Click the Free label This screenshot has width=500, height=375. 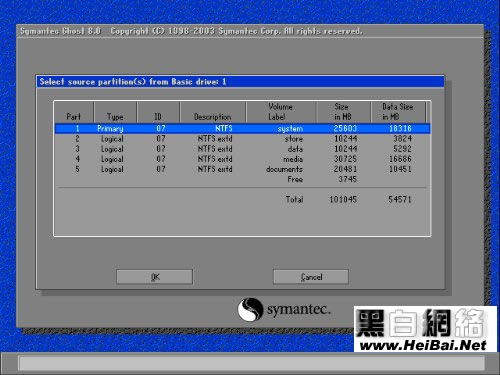[295, 179]
